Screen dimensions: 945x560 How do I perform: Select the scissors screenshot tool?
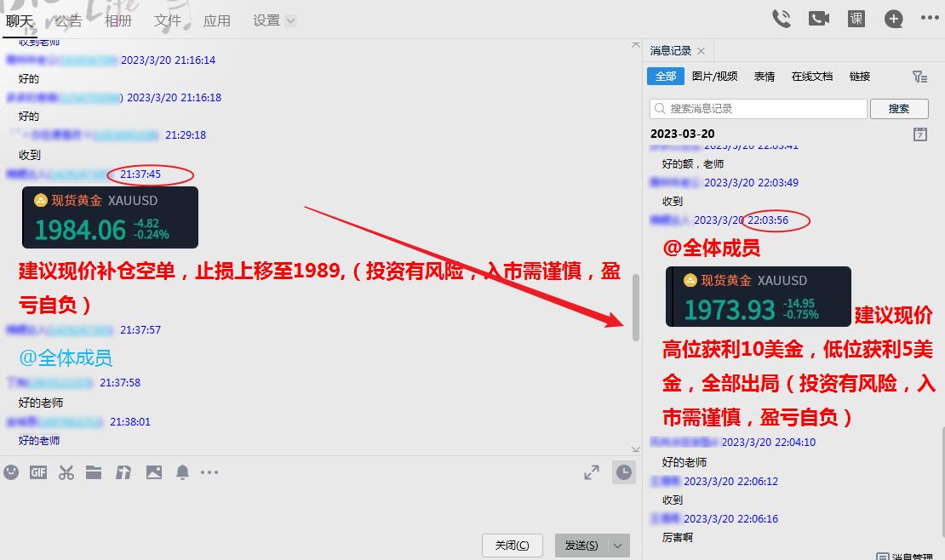[x=66, y=472]
